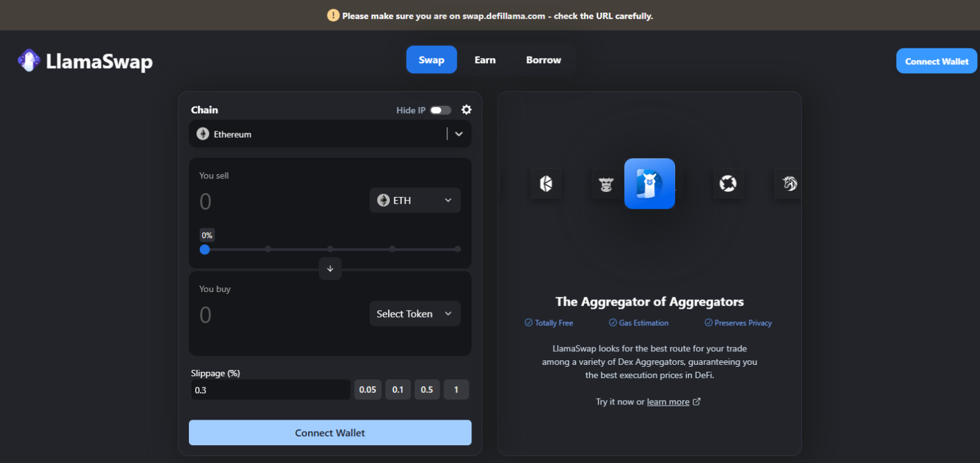Click the KyberSwap aggregator icon
The width and height of the screenshot is (980, 463).
546,184
